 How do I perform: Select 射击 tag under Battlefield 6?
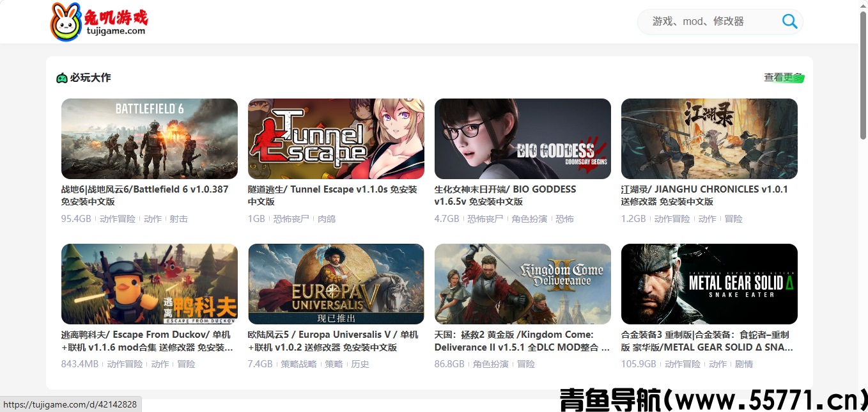point(179,219)
